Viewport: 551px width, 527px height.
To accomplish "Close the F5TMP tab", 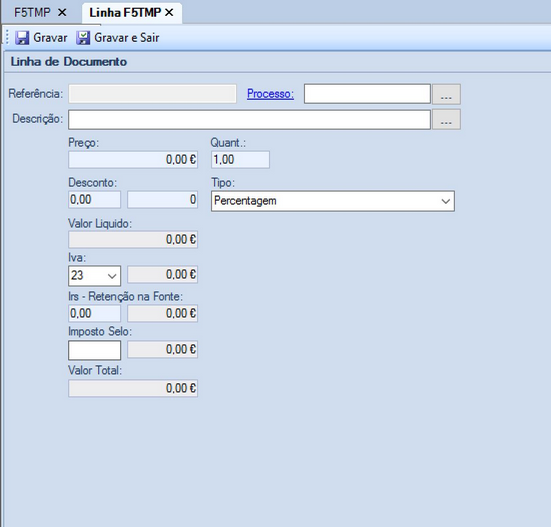I will click(62, 13).
